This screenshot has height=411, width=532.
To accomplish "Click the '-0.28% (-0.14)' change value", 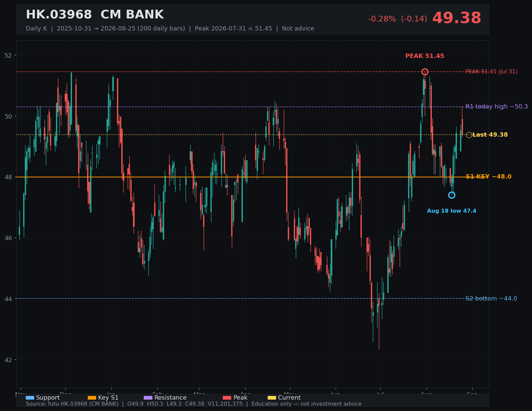I will [x=398, y=19].
